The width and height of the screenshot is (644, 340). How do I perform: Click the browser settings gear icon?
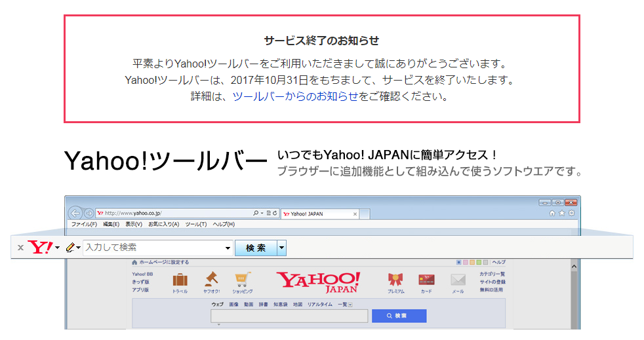tap(572, 214)
